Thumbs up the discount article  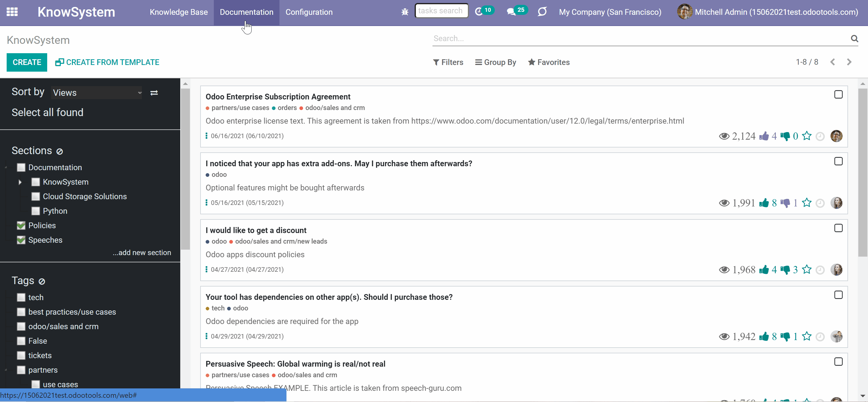tap(764, 270)
